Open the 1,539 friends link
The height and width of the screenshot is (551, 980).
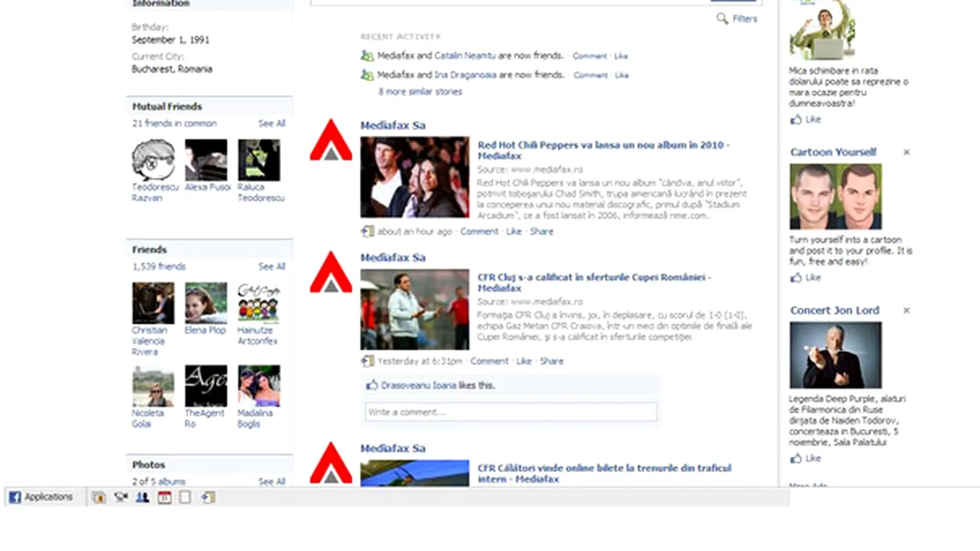(159, 266)
